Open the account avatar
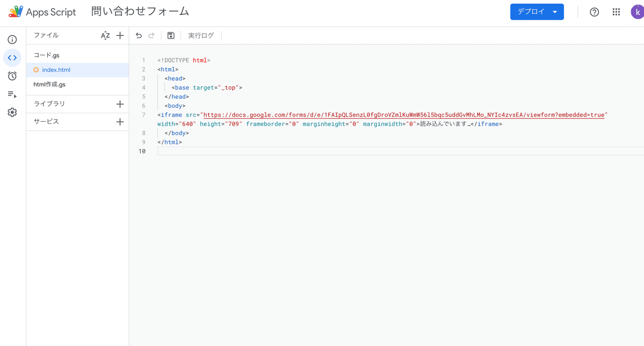The image size is (644, 346). 638,12
